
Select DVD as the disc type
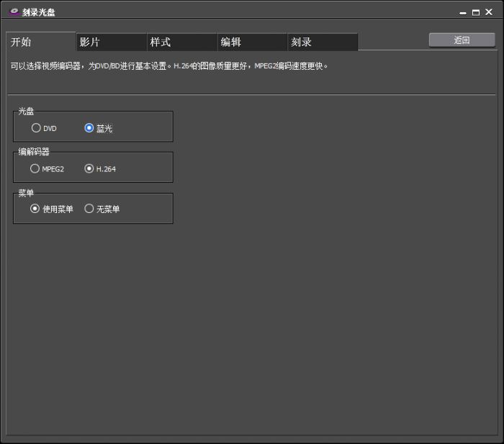coord(36,128)
